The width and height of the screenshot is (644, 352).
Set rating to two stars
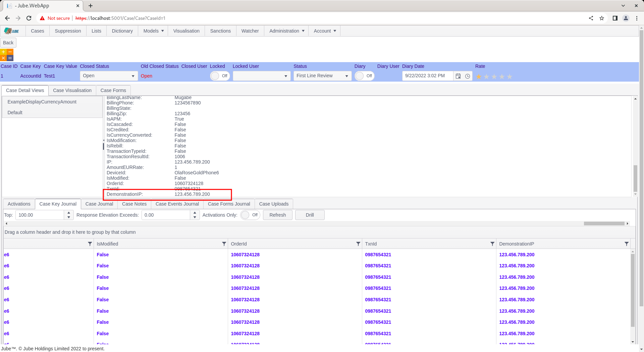point(486,77)
